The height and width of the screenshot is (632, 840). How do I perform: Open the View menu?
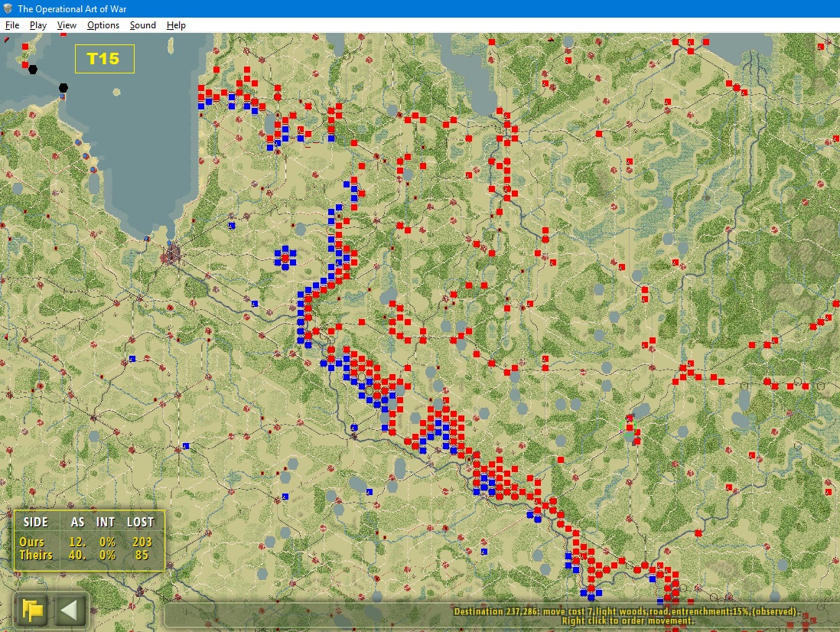pyautogui.click(x=67, y=25)
